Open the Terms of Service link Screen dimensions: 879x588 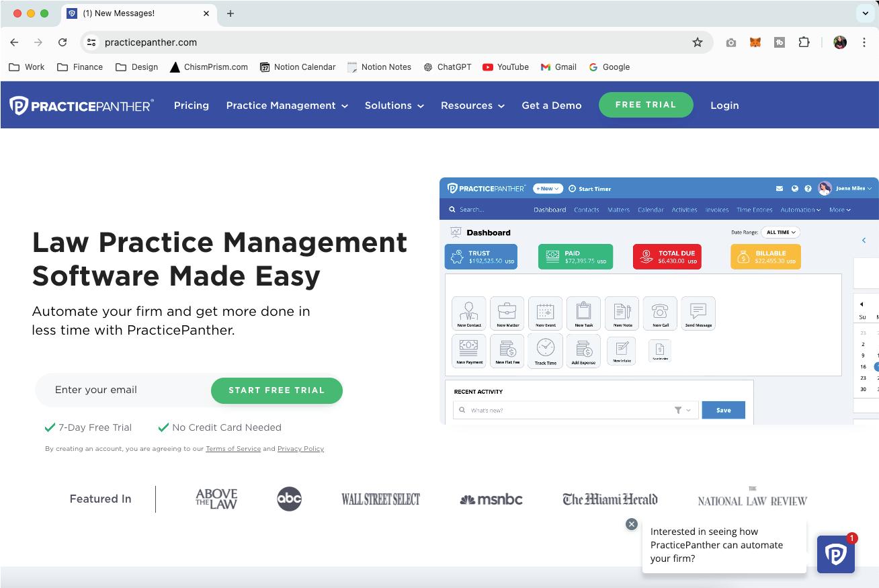coord(233,449)
